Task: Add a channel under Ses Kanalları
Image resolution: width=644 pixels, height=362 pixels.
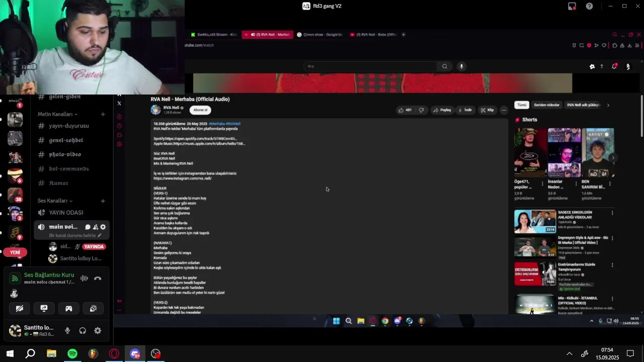Action: click(103, 201)
